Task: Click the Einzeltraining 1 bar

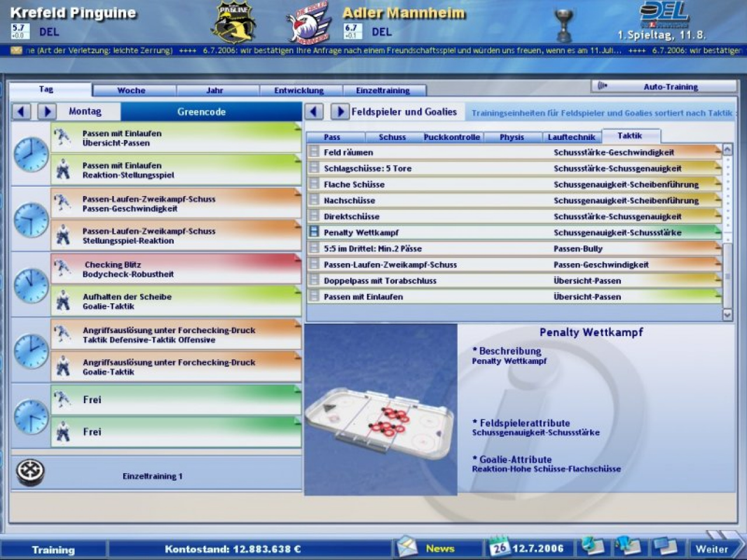Action: pyautogui.click(x=156, y=473)
